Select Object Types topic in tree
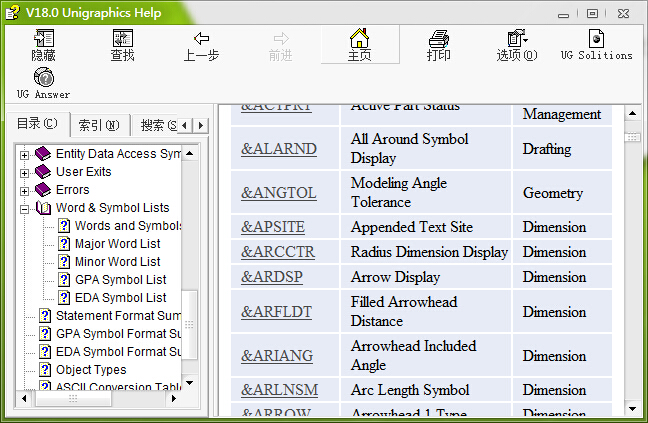Screen dimensions: 648x423 tap(91, 370)
